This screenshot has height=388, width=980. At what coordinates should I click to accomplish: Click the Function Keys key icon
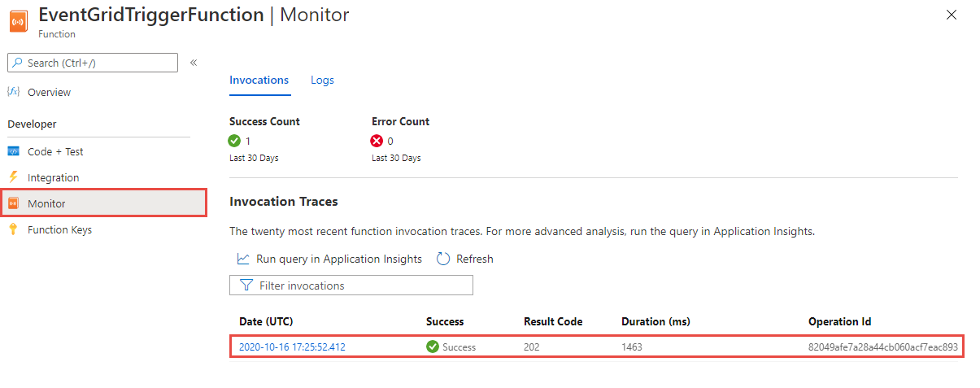pos(13,229)
